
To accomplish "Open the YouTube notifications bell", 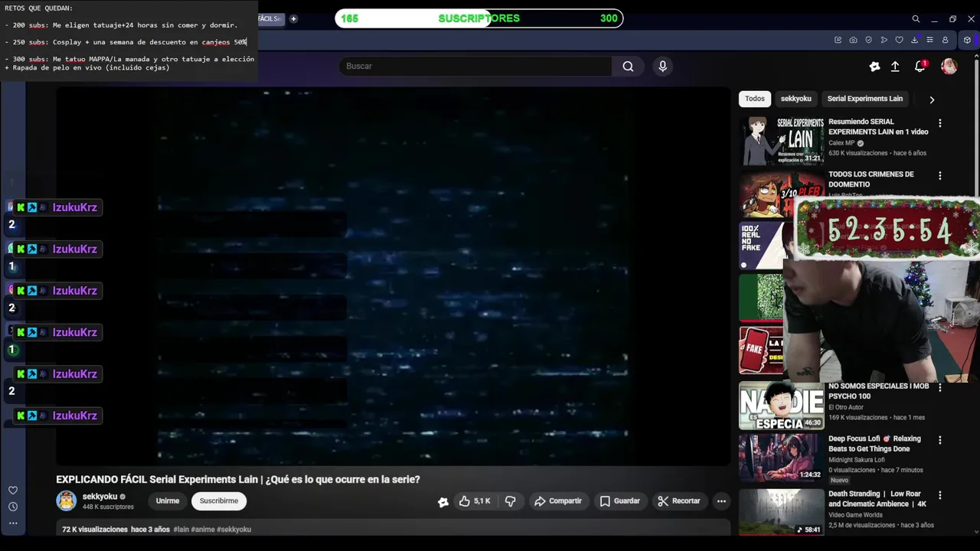I will [920, 67].
